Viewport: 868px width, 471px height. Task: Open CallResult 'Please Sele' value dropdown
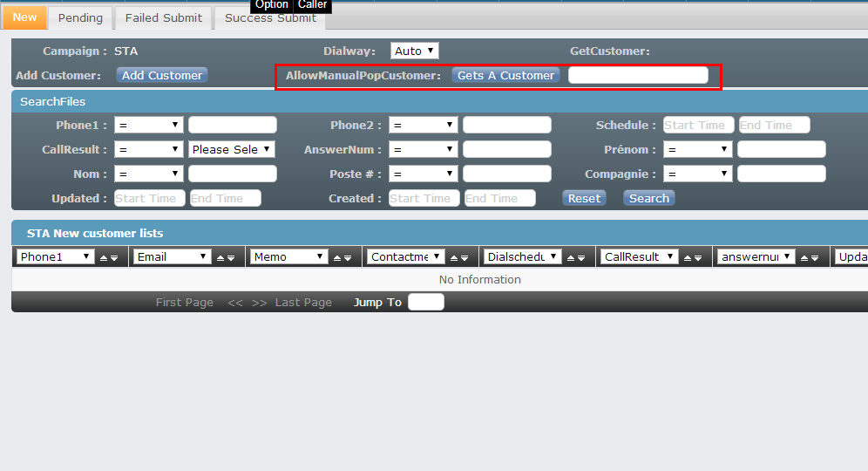pos(231,150)
